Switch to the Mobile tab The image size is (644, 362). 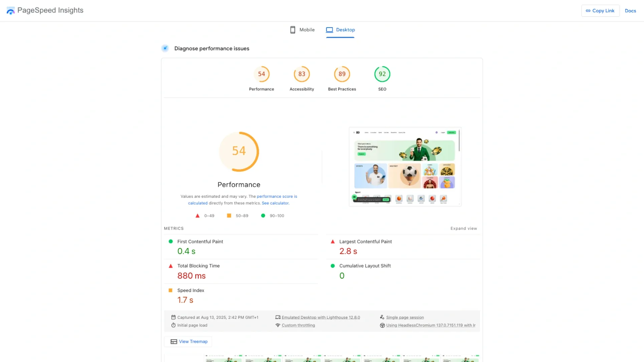click(x=302, y=30)
